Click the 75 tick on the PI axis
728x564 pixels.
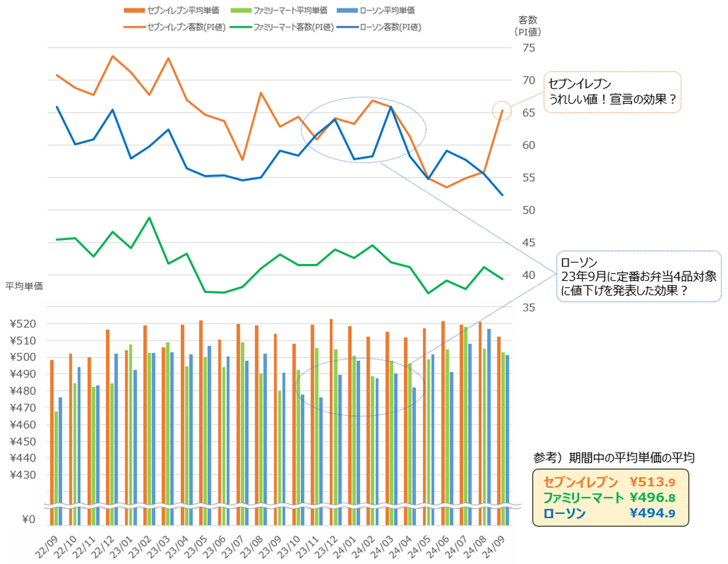pos(529,49)
